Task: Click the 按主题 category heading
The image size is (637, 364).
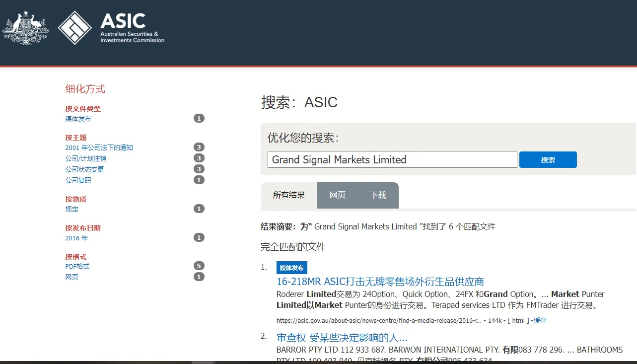Action: [76, 138]
